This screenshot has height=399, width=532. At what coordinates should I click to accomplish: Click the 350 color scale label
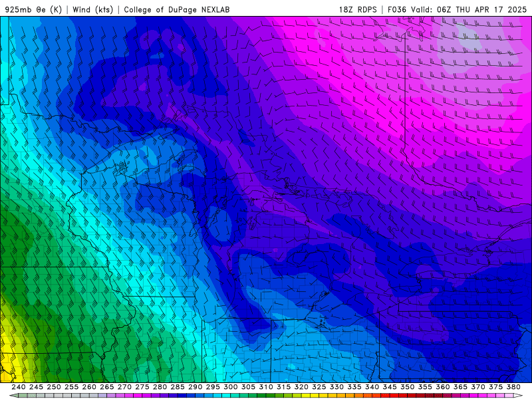click(407, 387)
